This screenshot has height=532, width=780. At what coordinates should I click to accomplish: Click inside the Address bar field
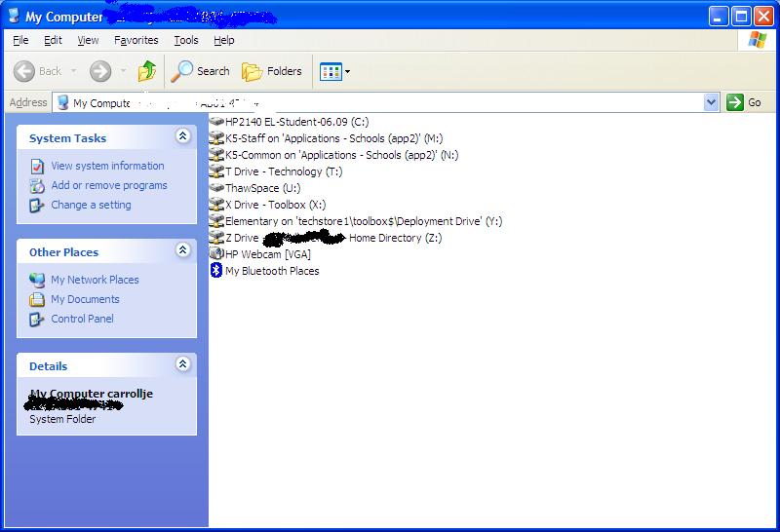pyautogui.click(x=390, y=102)
